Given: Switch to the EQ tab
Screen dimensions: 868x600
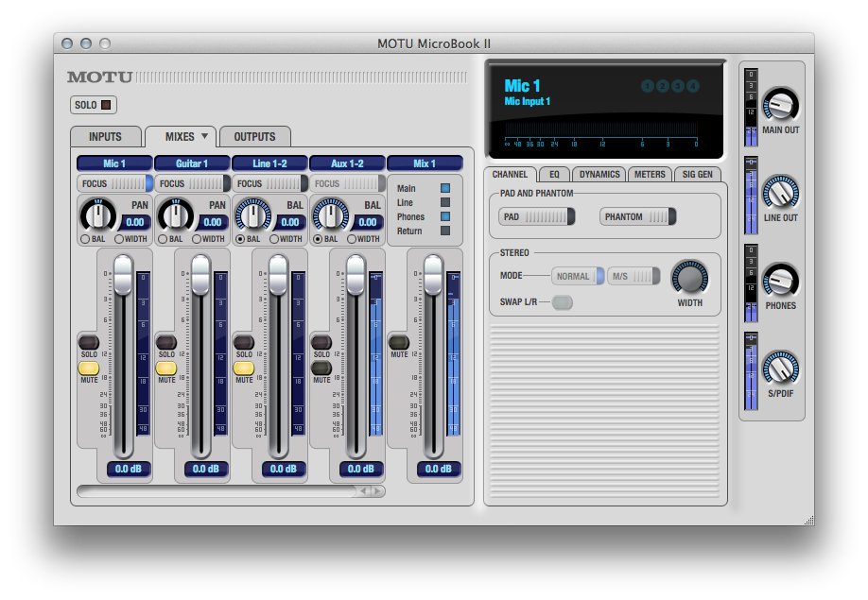Looking at the screenshot, I should (554, 174).
